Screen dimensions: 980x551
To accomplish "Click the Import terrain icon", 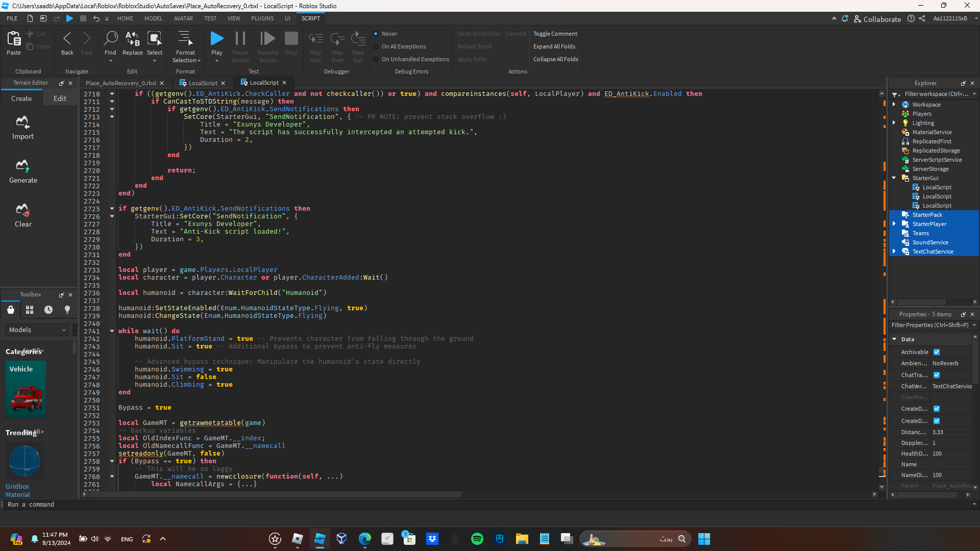I will click(x=22, y=122).
